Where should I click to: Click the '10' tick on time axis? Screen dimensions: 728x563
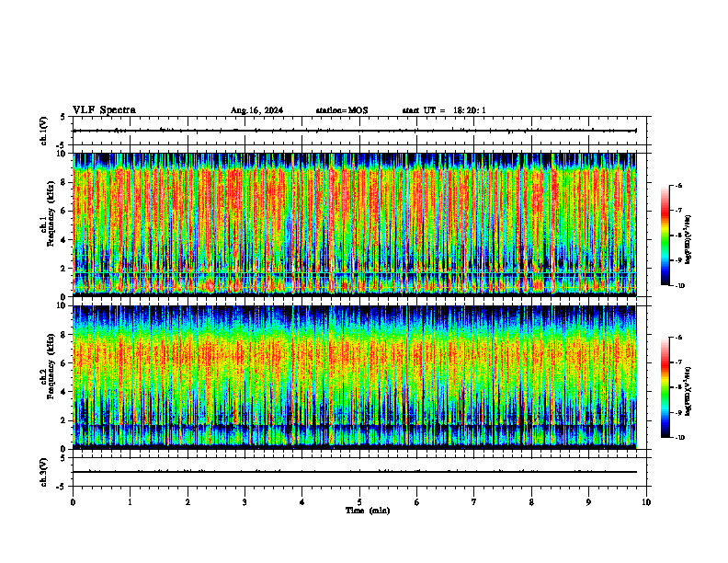tap(646, 502)
